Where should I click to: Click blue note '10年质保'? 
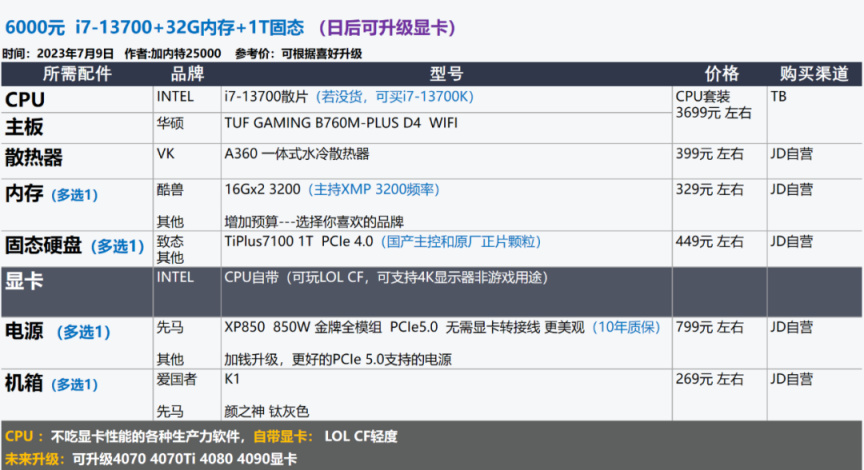[x=626, y=327]
